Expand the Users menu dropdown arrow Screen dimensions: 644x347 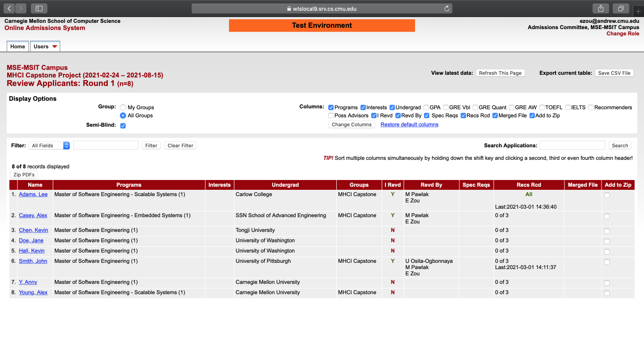[55, 47]
